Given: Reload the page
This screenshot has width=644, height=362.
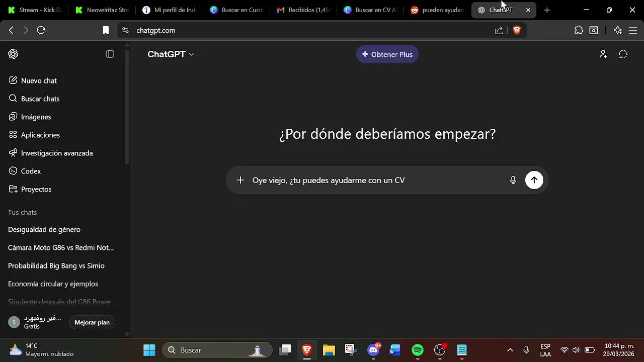Looking at the screenshot, I should pyautogui.click(x=41, y=30).
